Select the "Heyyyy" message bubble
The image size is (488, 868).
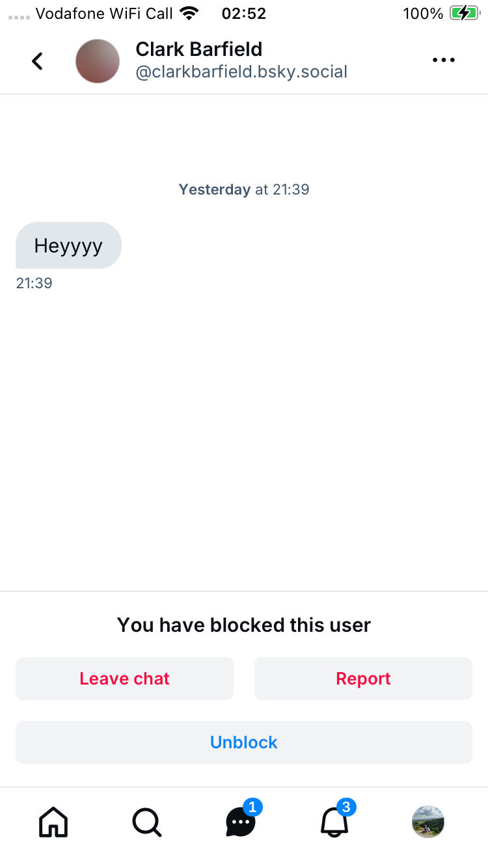click(68, 245)
